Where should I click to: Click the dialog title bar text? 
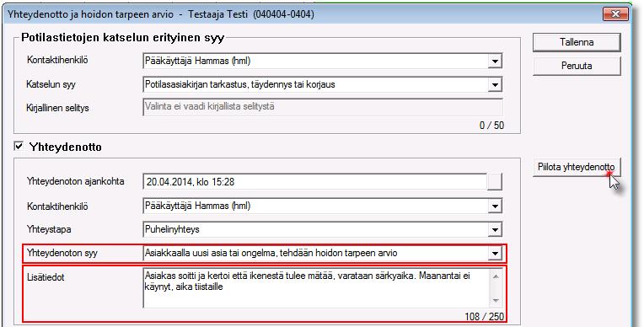pos(161,14)
